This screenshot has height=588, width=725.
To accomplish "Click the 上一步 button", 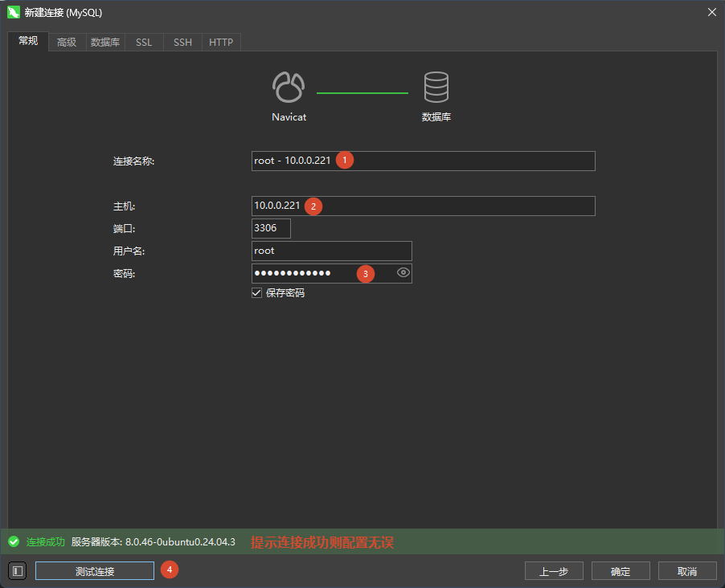I will [554, 571].
